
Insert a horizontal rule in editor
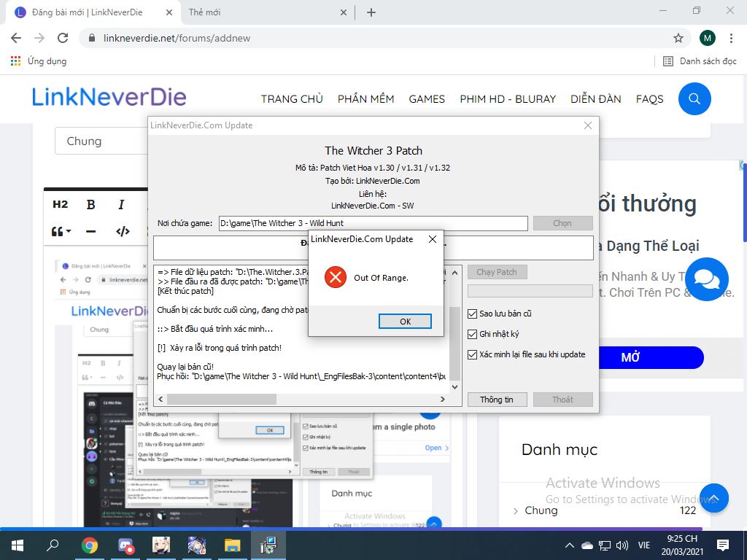click(91, 232)
